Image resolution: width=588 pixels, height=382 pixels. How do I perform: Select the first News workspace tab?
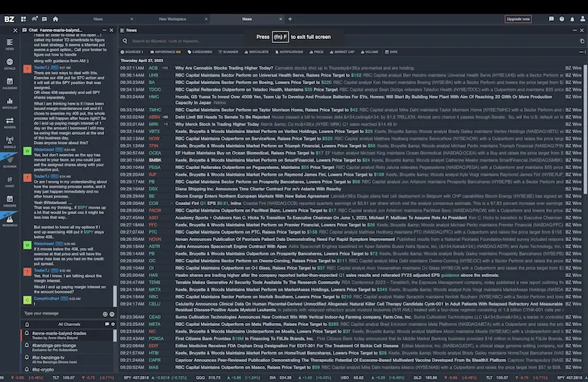point(98,18)
